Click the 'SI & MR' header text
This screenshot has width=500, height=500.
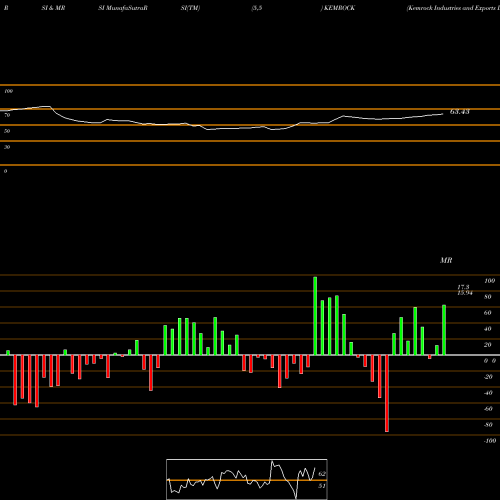coord(53,8)
